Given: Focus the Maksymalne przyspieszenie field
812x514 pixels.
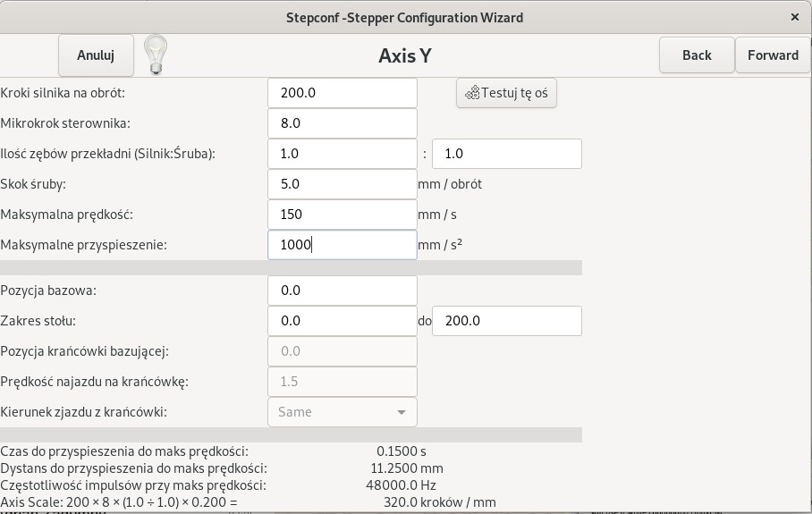Looking at the screenshot, I should pyautogui.click(x=343, y=245).
